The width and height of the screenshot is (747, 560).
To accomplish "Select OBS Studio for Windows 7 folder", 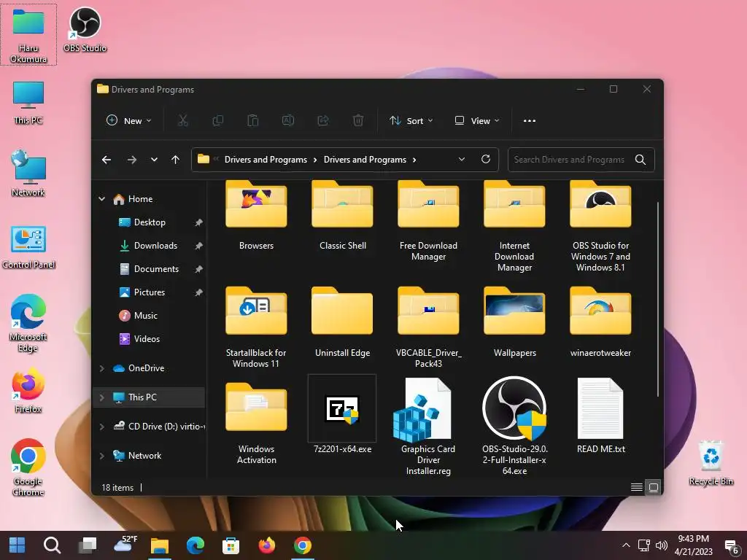I will (600, 227).
